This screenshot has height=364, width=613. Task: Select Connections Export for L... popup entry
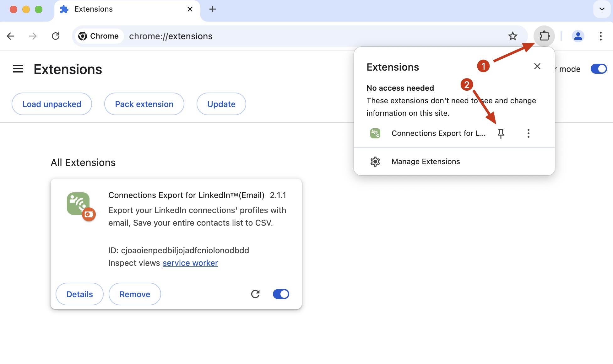(x=438, y=133)
